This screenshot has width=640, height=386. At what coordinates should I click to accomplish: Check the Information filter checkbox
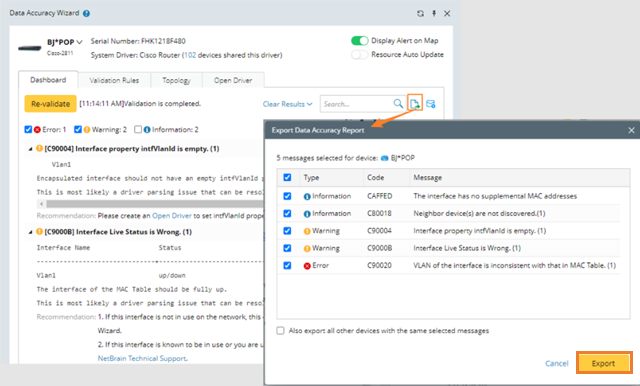(138, 129)
